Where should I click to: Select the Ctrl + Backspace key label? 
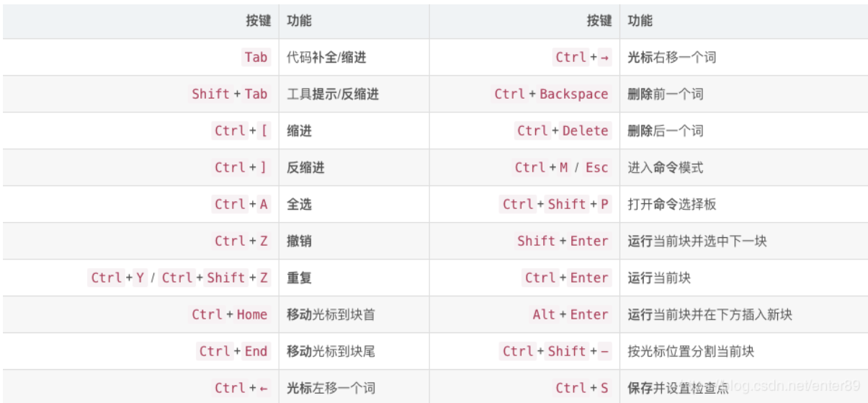pyautogui.click(x=552, y=94)
